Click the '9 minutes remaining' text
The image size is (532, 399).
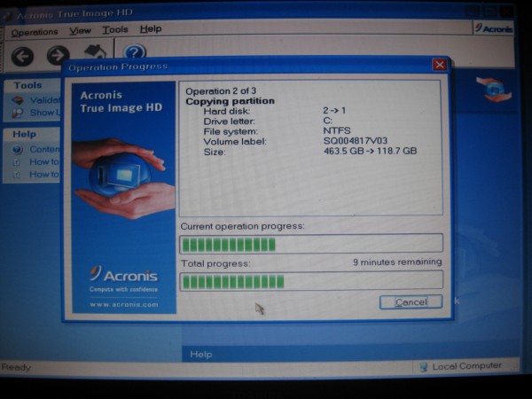(397, 262)
